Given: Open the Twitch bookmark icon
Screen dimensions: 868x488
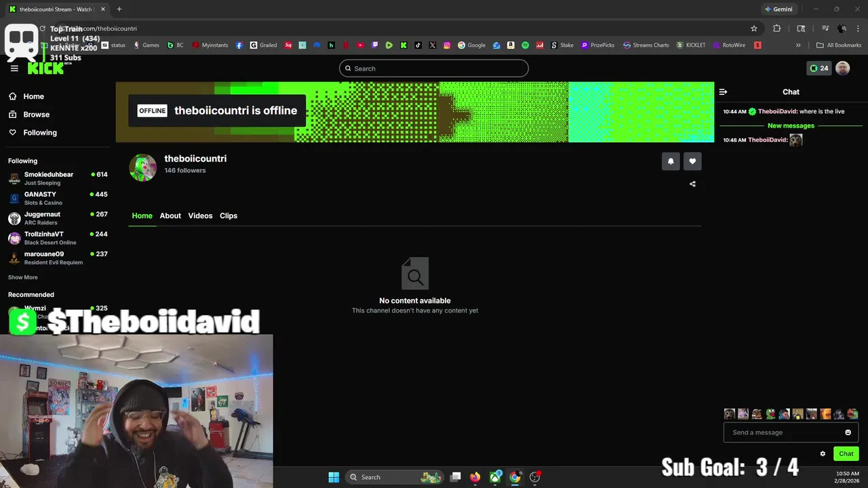Looking at the screenshot, I should point(374,45).
